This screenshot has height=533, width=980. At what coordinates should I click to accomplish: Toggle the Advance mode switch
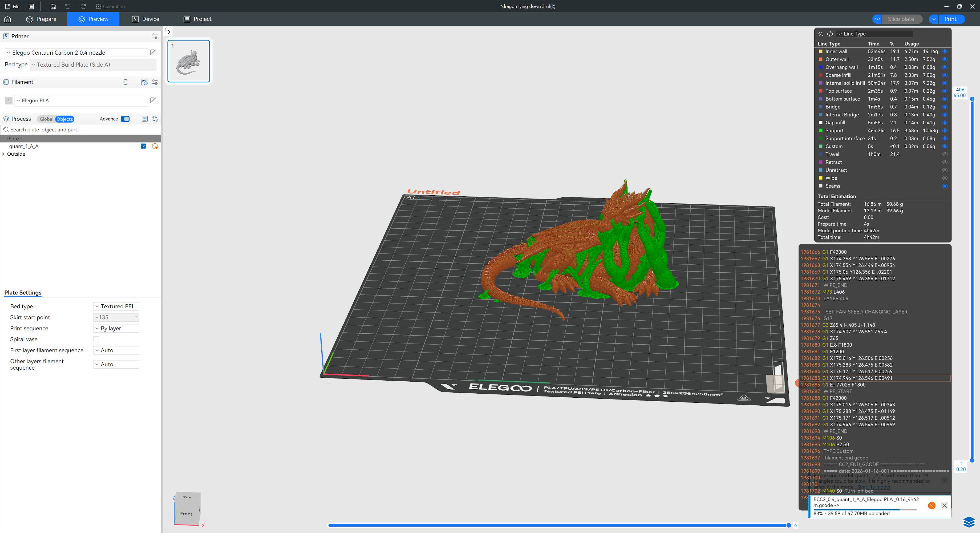pos(125,119)
